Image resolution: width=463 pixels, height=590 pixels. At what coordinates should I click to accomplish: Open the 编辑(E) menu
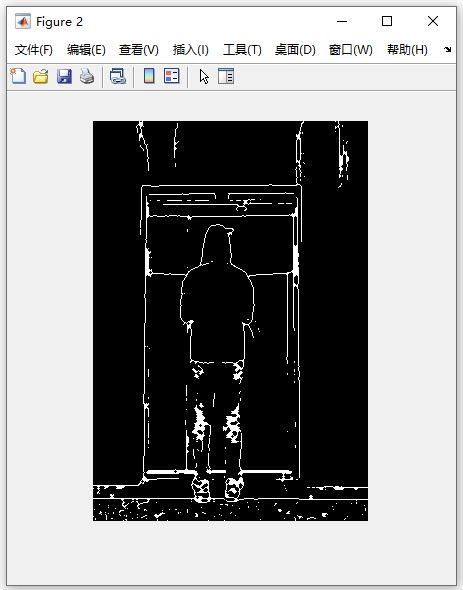(86, 50)
